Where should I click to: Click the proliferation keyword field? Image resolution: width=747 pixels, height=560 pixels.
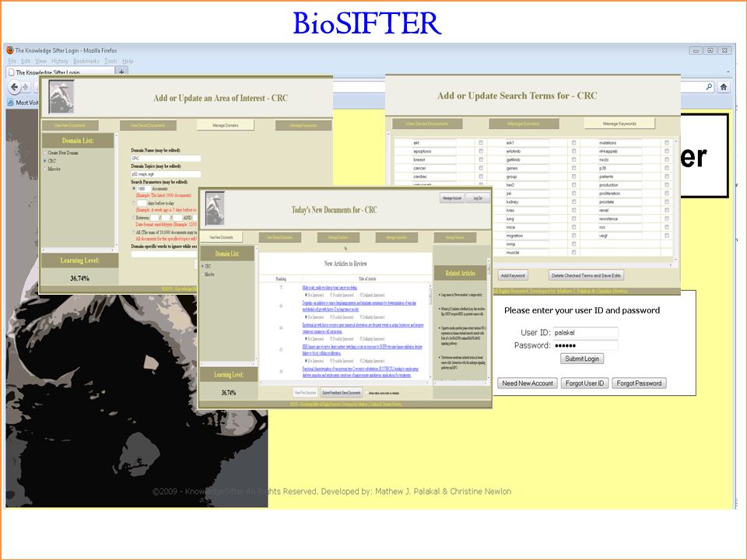click(620, 194)
